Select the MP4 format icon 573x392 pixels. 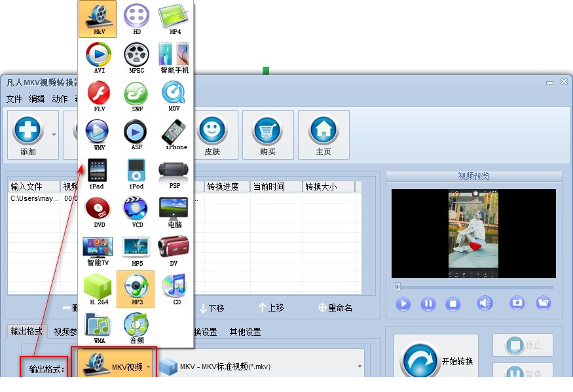pyautogui.click(x=174, y=16)
